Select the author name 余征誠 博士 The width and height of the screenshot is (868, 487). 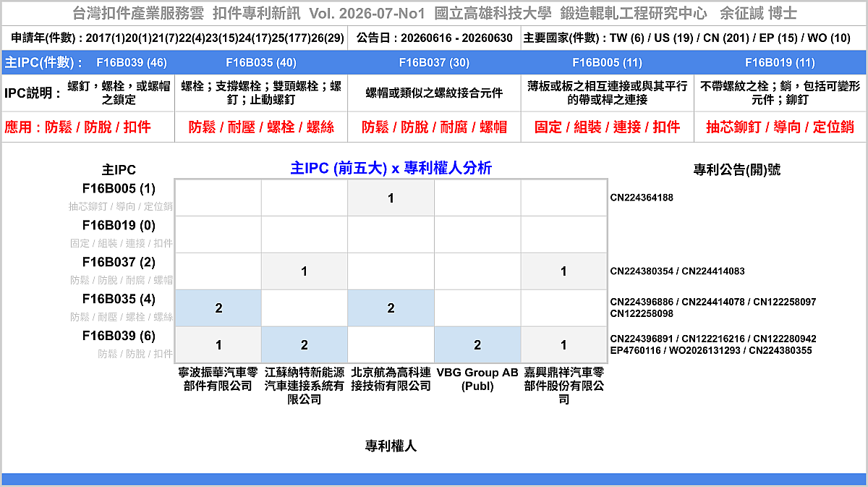[759, 14]
